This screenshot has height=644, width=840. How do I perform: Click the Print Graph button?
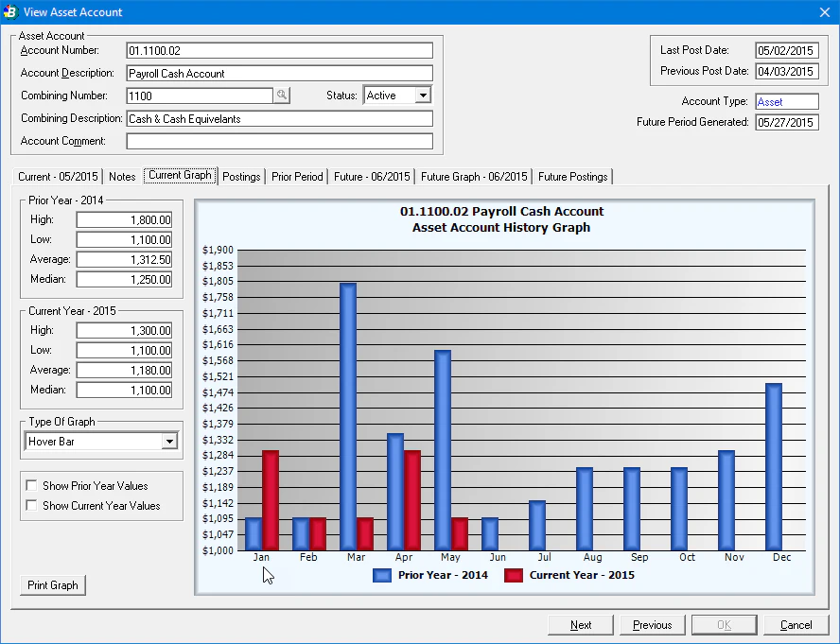click(x=52, y=585)
